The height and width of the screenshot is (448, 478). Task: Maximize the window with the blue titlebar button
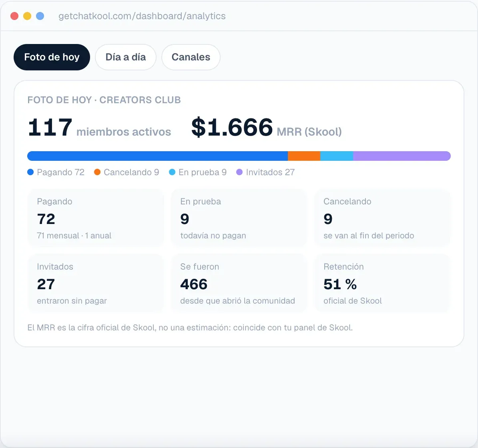[x=40, y=16]
